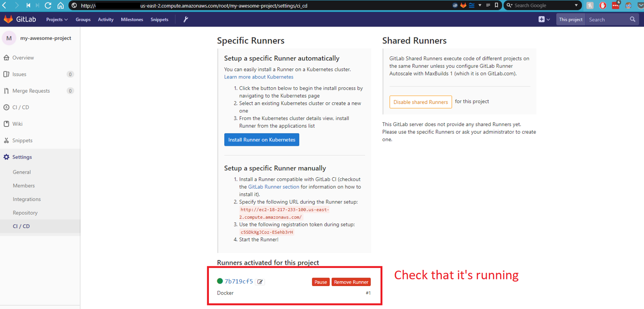Click the browser forward arrow

(17, 5)
